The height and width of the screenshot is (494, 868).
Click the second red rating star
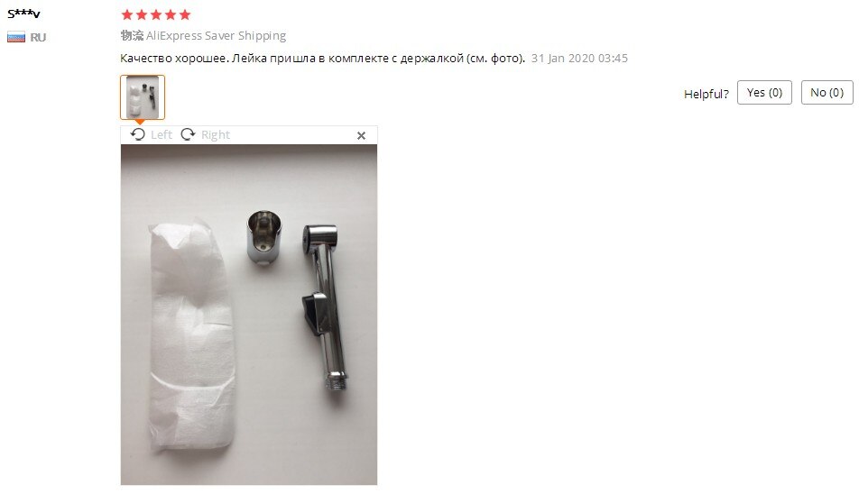[141, 14]
